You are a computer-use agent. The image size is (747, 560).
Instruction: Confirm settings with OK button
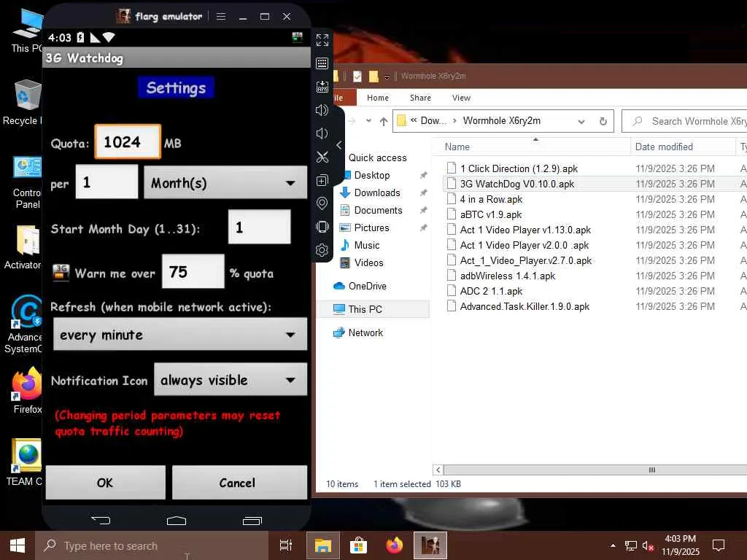tap(105, 483)
